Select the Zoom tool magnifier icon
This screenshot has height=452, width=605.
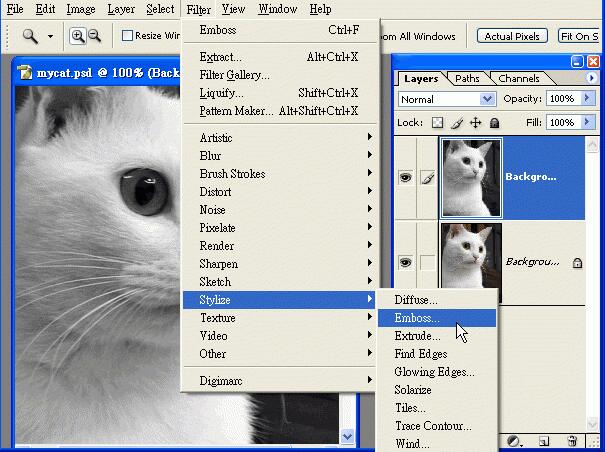coord(30,36)
